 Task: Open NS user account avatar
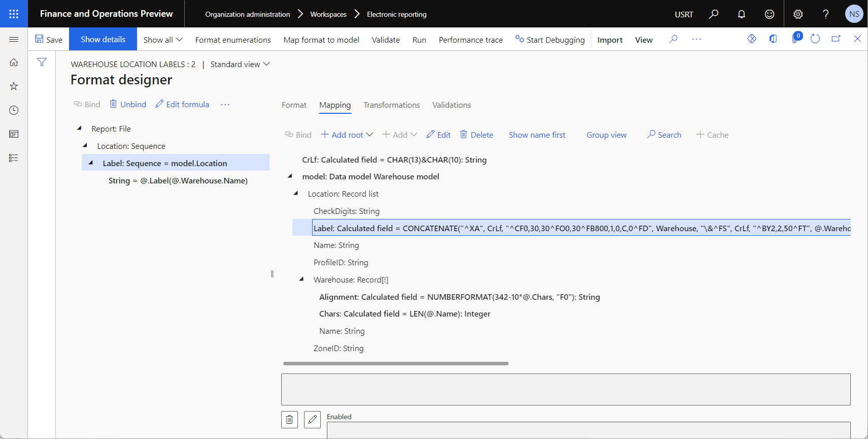pyautogui.click(x=854, y=14)
